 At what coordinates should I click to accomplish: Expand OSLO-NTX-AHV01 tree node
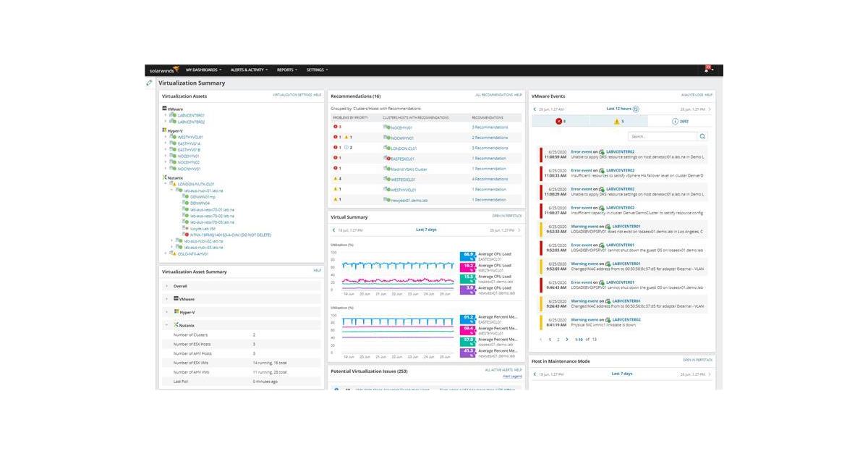click(x=166, y=253)
